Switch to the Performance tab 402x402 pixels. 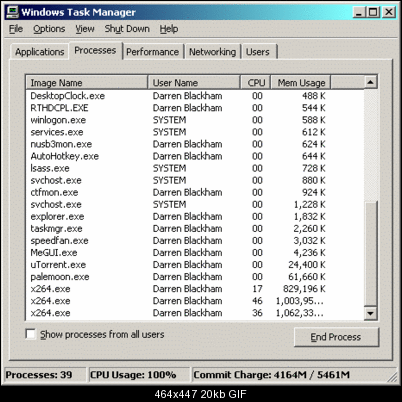(153, 52)
